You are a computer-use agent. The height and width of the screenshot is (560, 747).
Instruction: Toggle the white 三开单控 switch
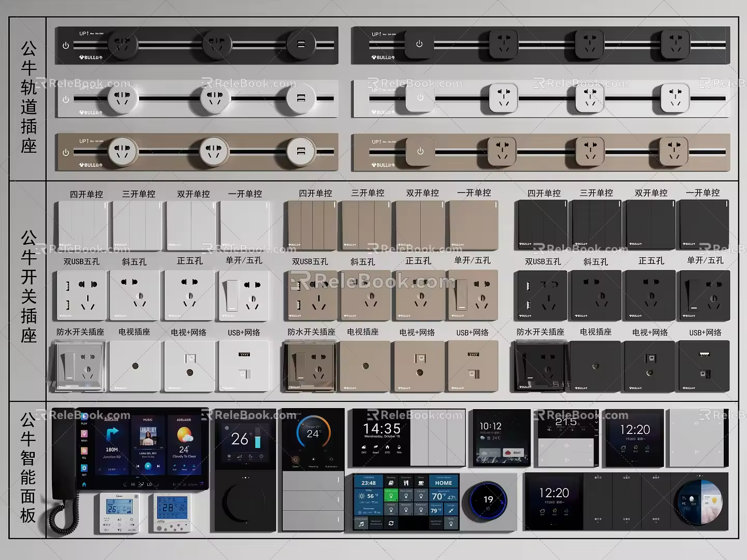137,226
